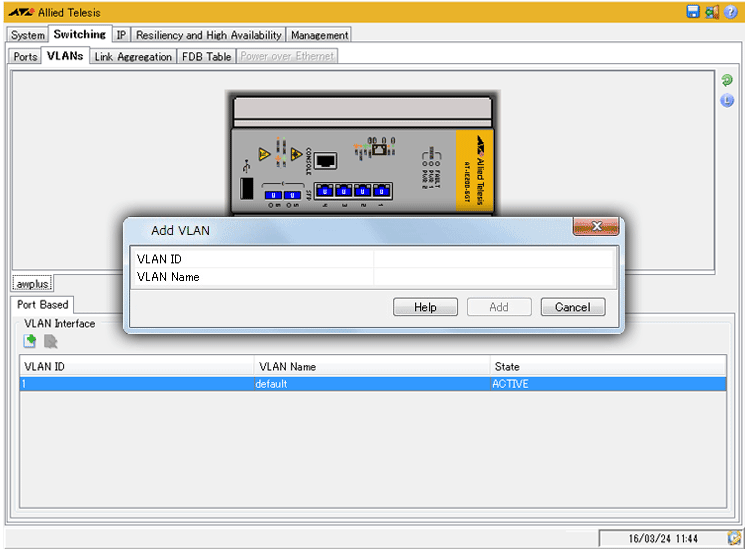Viewport: 747px width, 551px height.
Task: Click the status bar icon next to the time
Action: click(x=734, y=538)
